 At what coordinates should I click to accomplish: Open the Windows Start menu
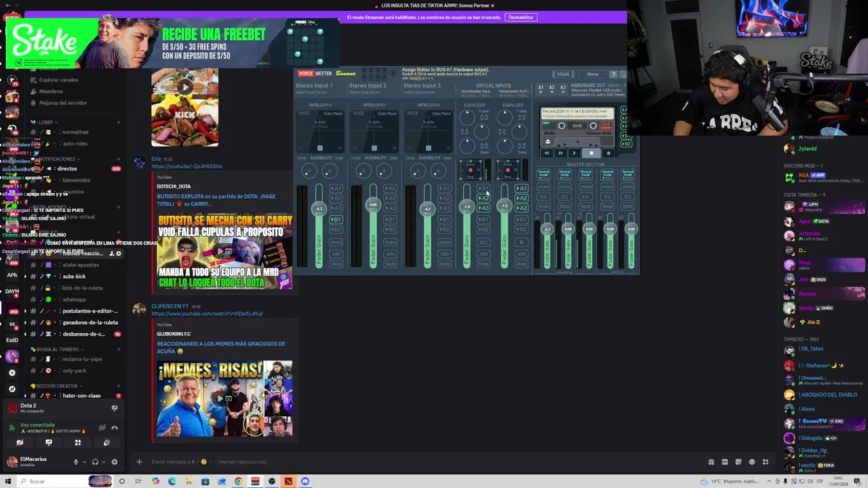pos(7,481)
